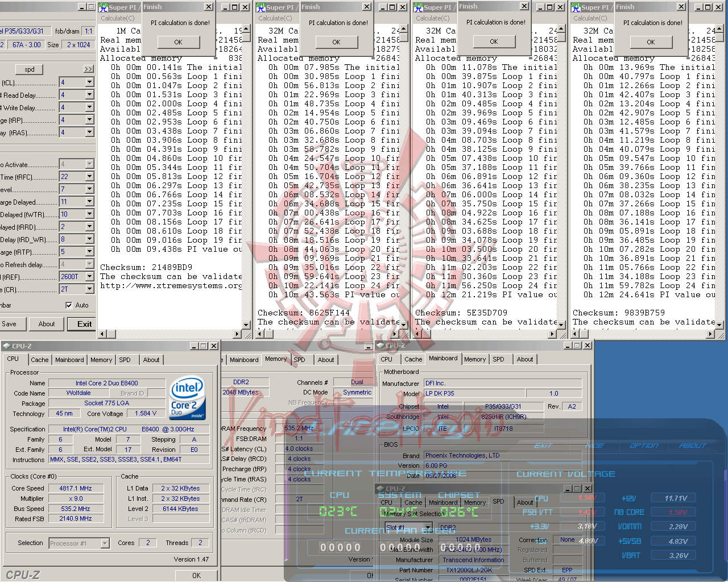728x582 pixels.
Task: Select SPD tab in the DDR2 Dual-channel CPU-Z window
Action: pyautogui.click(x=299, y=360)
